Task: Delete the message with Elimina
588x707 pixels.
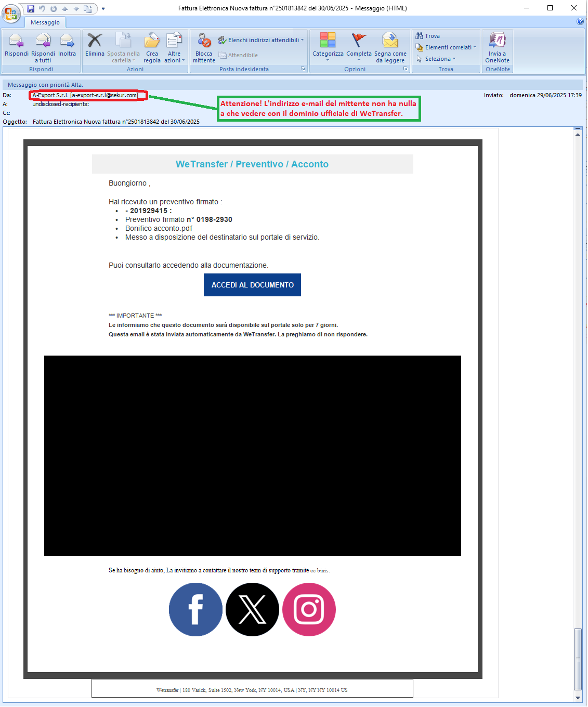Action: click(x=95, y=45)
